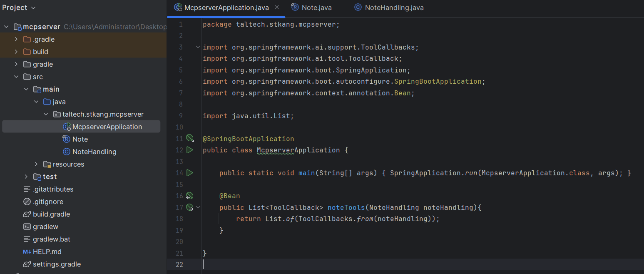The image size is (644, 274).
Task: Collapse the java folder chevron
Action: [36, 102]
